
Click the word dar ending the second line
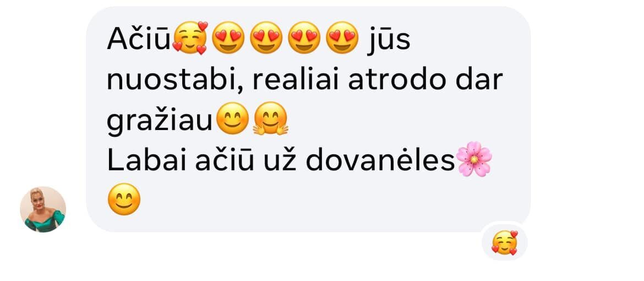[x=479, y=80]
